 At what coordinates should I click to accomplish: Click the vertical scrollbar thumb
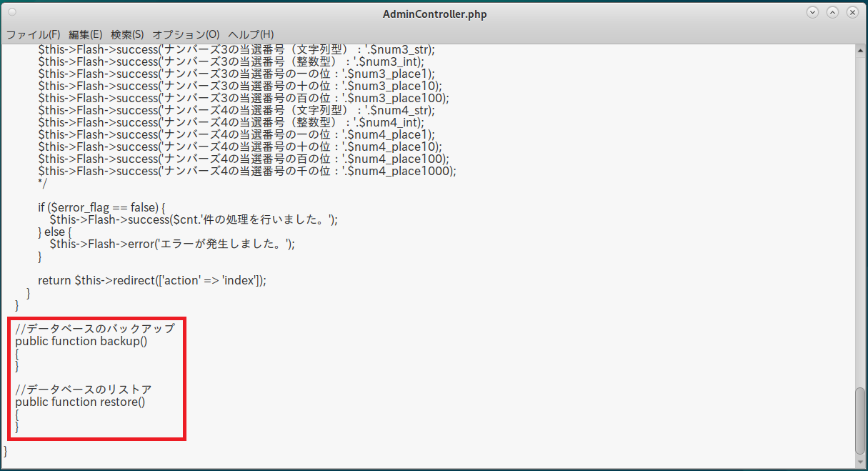tap(859, 420)
